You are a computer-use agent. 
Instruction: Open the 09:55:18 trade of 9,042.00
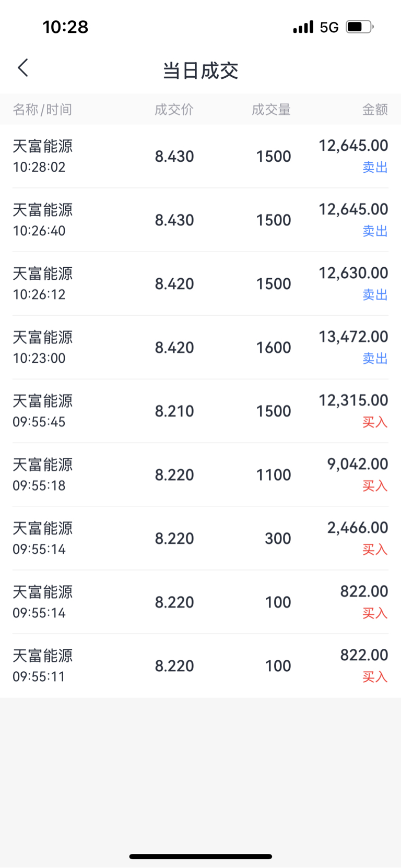[x=200, y=474]
